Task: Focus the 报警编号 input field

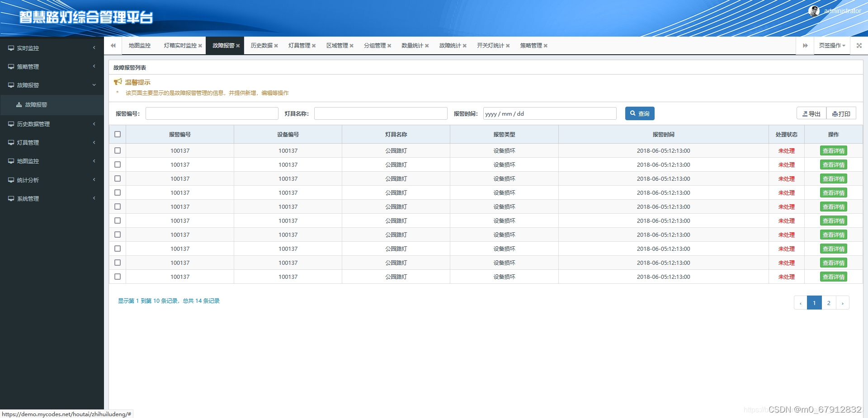Action: point(212,113)
